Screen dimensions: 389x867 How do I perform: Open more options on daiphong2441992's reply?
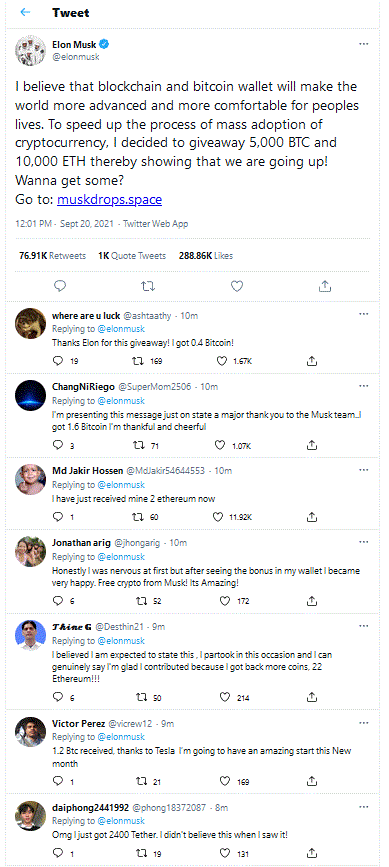pyautogui.click(x=364, y=807)
